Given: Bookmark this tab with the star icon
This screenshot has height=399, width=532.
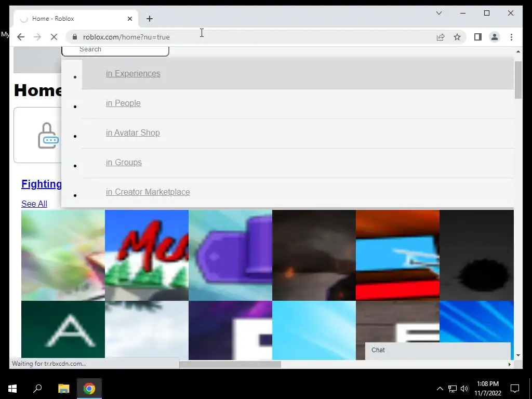Looking at the screenshot, I should tap(457, 37).
